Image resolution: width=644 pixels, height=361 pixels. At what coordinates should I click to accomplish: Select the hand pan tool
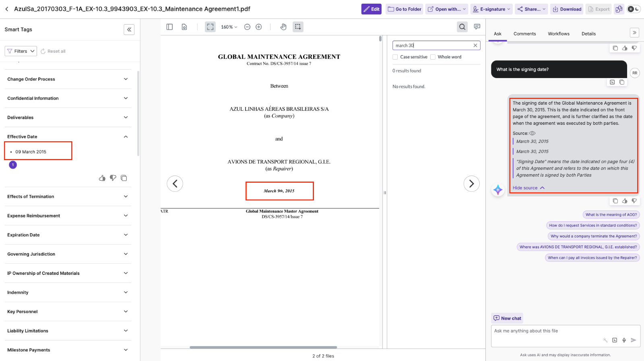[x=283, y=27]
